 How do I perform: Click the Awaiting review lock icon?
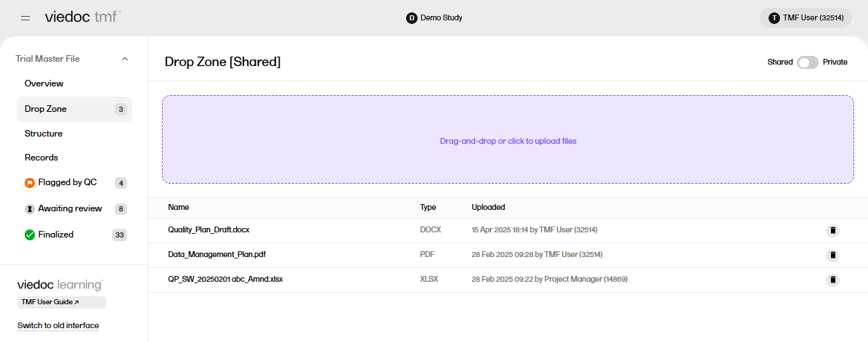(30, 209)
